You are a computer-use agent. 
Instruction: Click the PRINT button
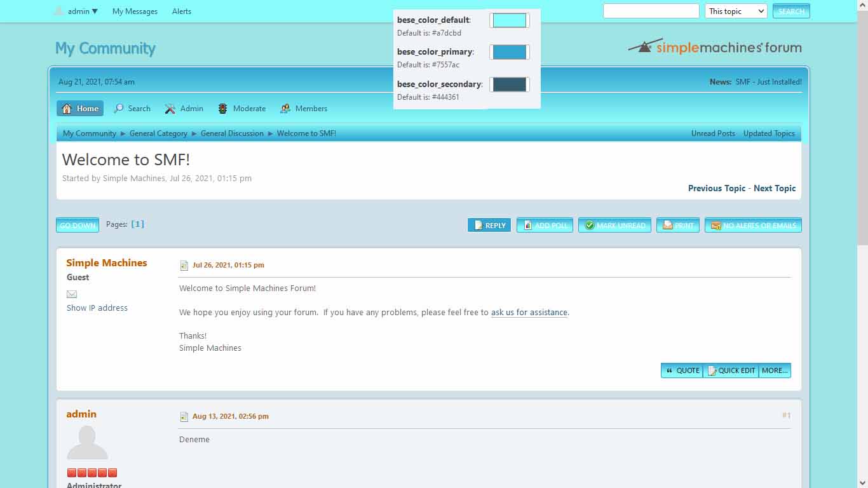click(x=678, y=225)
